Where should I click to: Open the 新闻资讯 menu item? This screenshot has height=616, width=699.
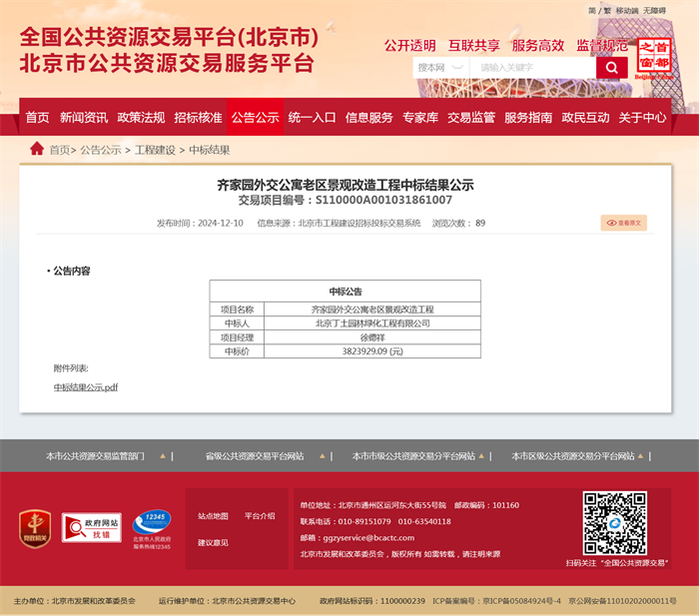84,117
